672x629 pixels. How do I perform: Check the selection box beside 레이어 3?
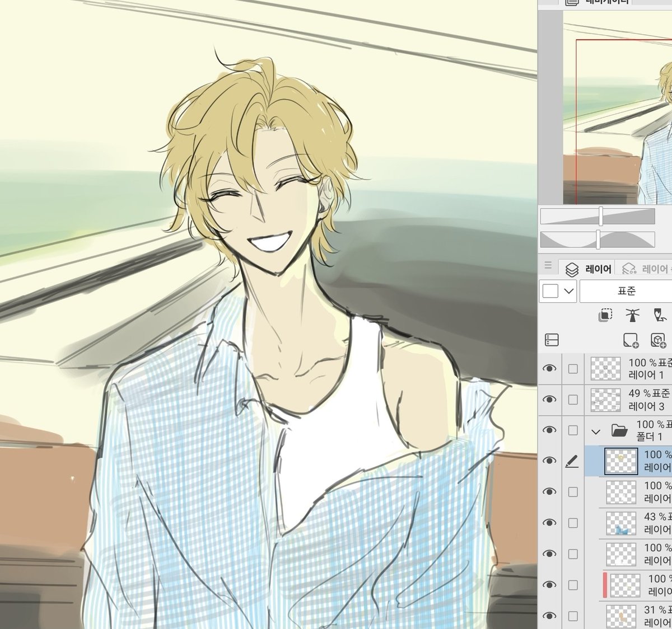pos(572,400)
